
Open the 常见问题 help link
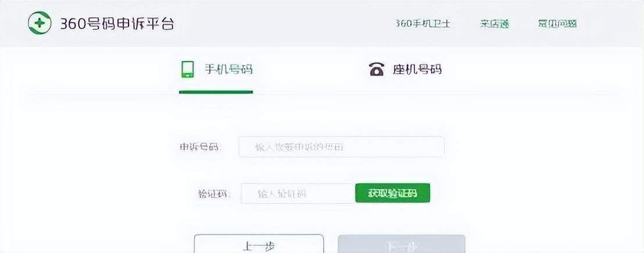(x=557, y=24)
